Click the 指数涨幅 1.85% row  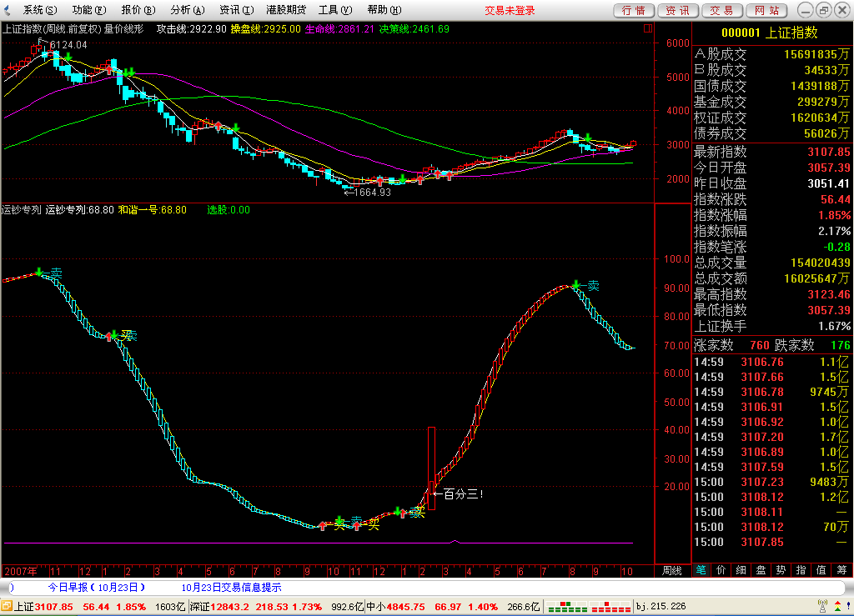pos(771,215)
